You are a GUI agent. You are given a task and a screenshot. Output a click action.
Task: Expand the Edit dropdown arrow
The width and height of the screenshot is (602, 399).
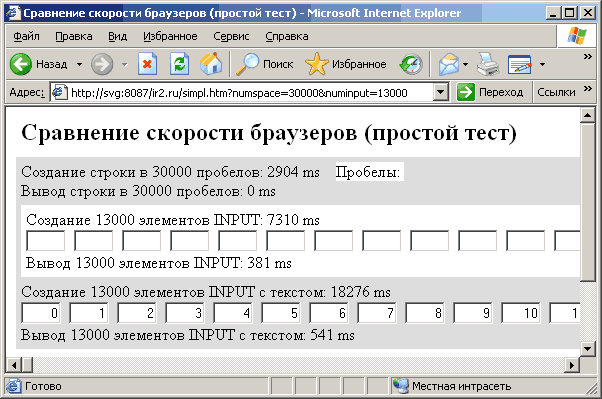542,64
